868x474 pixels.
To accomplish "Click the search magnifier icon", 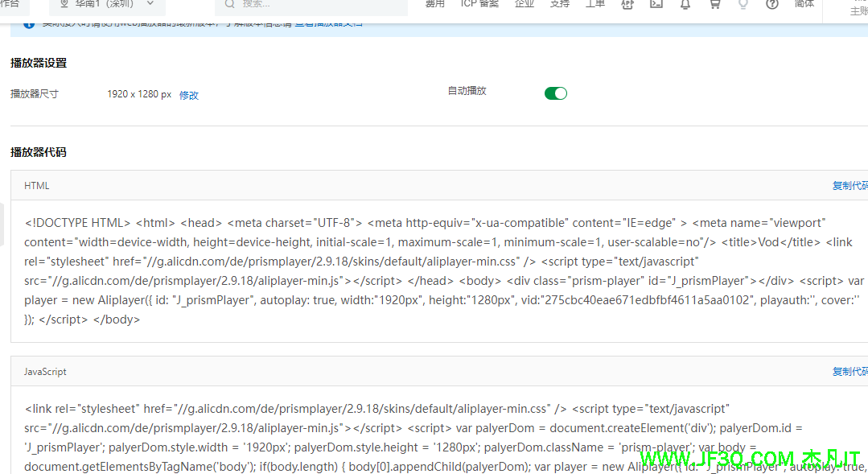I will (230, 4).
